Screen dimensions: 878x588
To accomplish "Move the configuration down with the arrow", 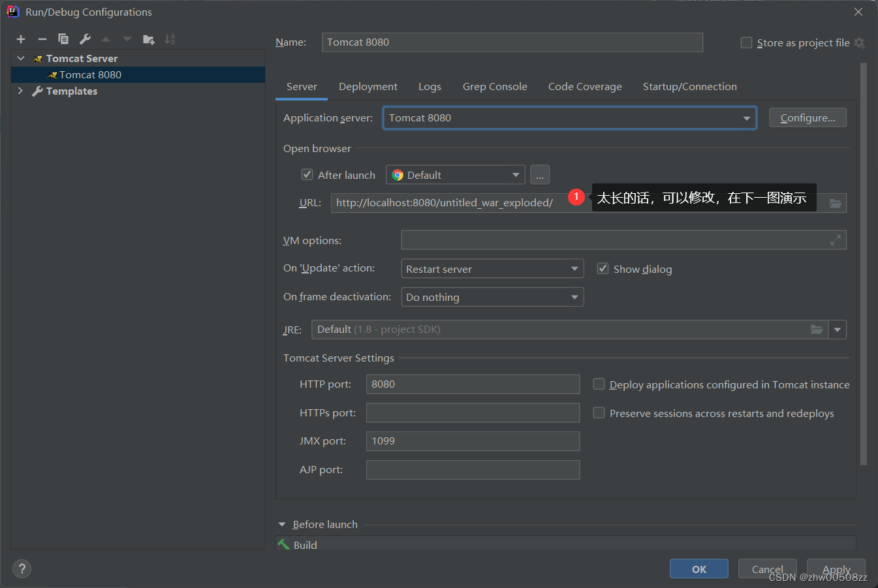I will [x=127, y=39].
